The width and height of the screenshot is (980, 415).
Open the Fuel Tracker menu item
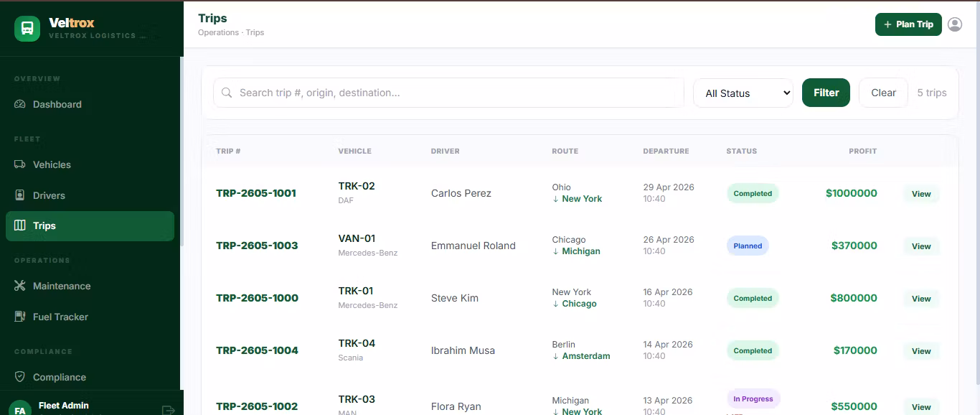[90, 317]
